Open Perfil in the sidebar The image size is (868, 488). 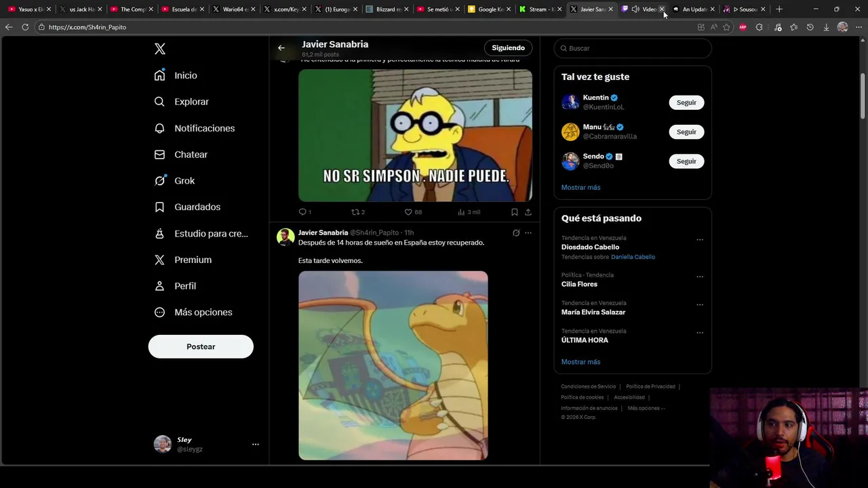point(176,286)
